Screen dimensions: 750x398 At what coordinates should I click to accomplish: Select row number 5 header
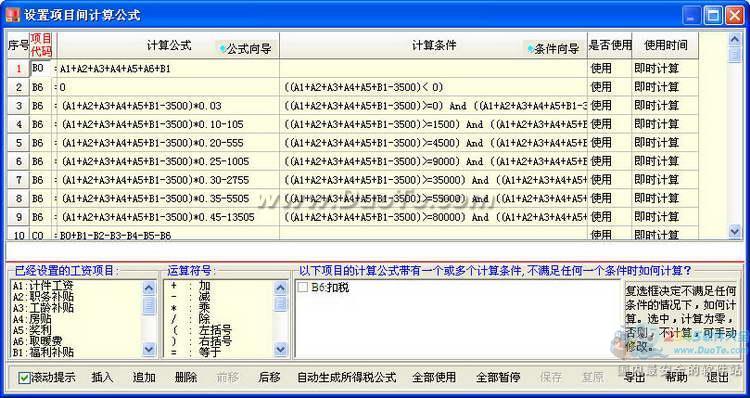19,143
